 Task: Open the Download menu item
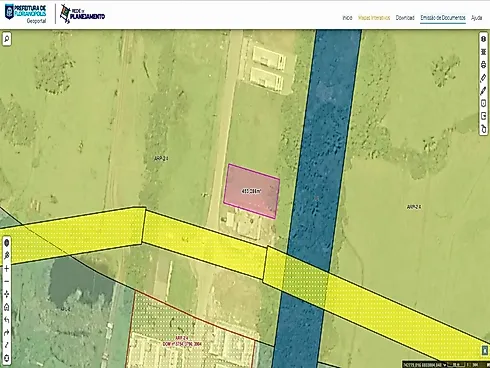tap(405, 18)
